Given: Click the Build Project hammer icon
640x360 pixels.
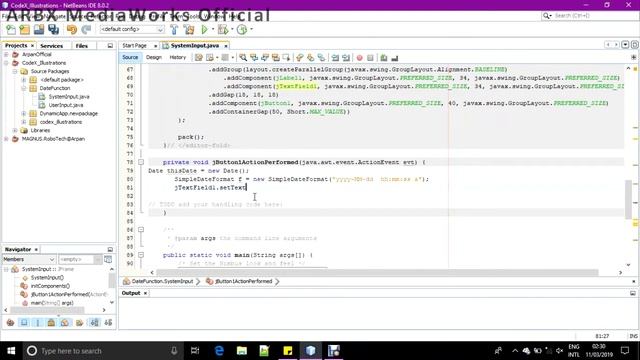Looking at the screenshot, I should tap(174, 29).
